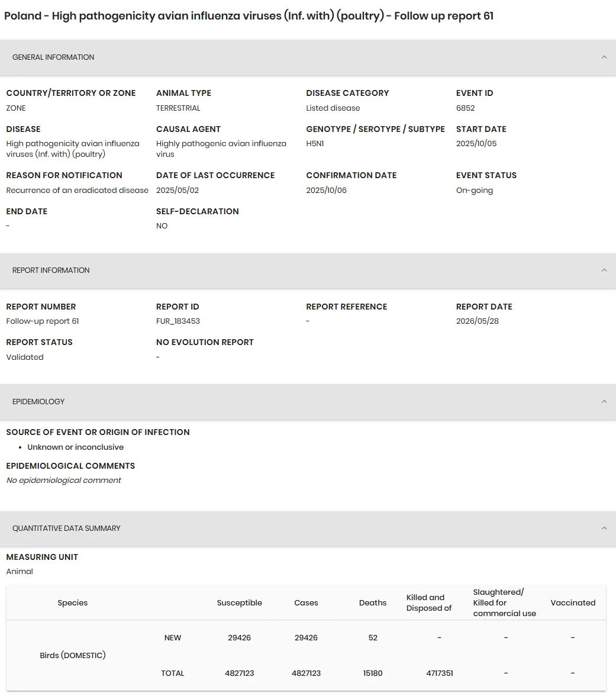The width and height of the screenshot is (616, 696).
Task: Select the Killed and Disposed of header
Action: 428,602
